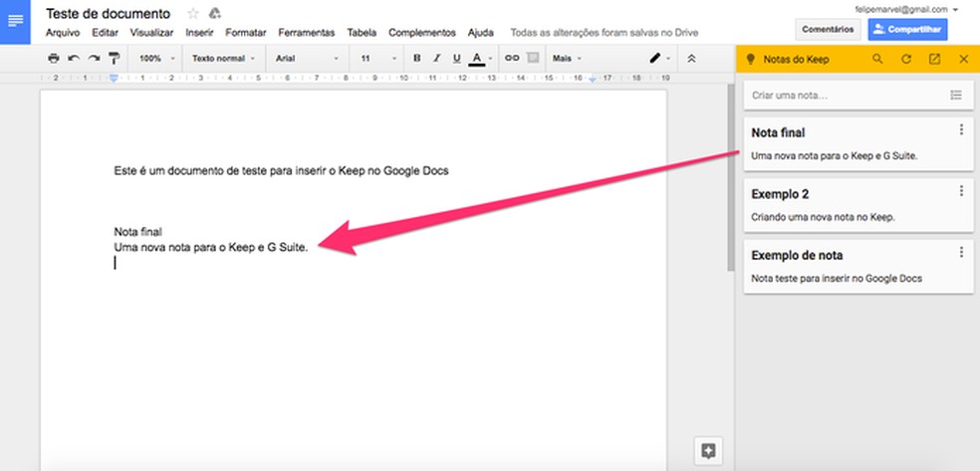Select the Exemplo de nota card

point(858,267)
